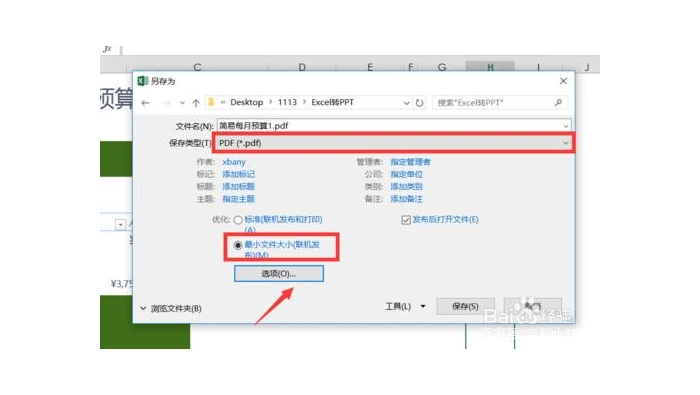Click 指定管理者 to set manager
Image resolution: width=700 pixels, height=395 pixels.
pyautogui.click(x=410, y=162)
